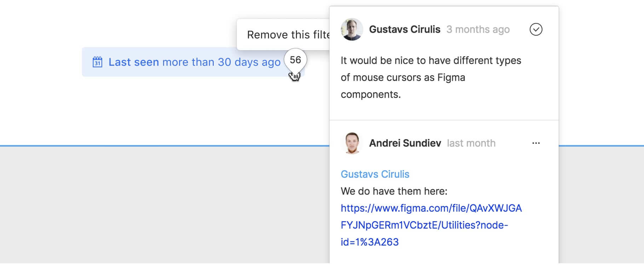Image resolution: width=644 pixels, height=265 pixels.
Task: Click the "3 months ago" timestamp
Action: click(478, 29)
